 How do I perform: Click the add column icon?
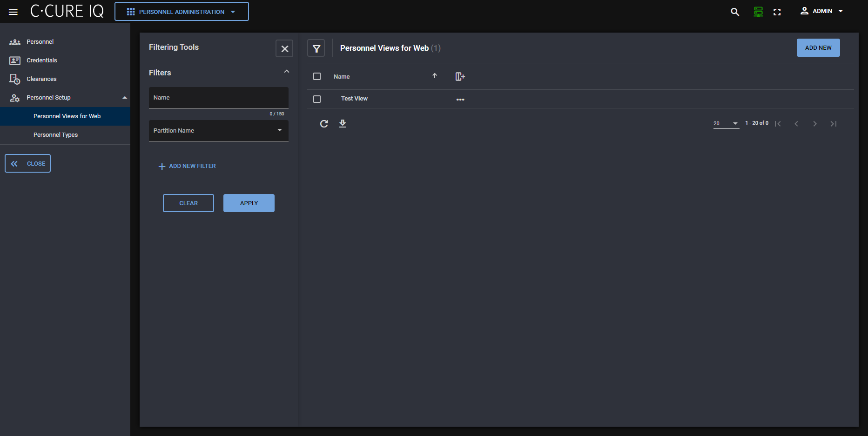[x=460, y=77]
